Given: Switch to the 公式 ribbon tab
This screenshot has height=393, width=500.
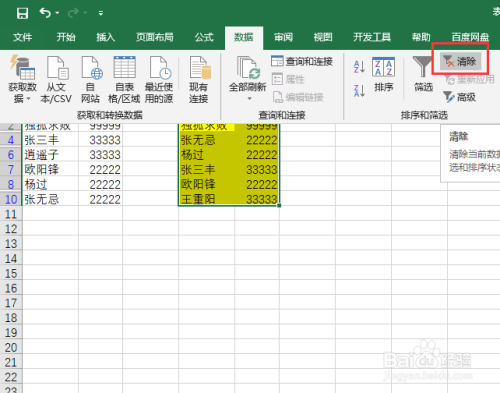Looking at the screenshot, I should [x=204, y=37].
